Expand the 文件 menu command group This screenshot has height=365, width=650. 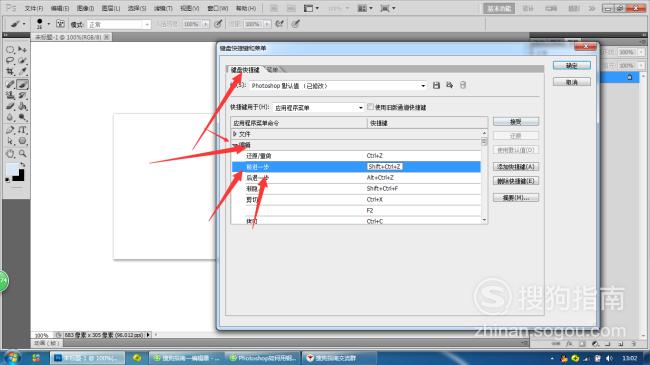(235, 134)
